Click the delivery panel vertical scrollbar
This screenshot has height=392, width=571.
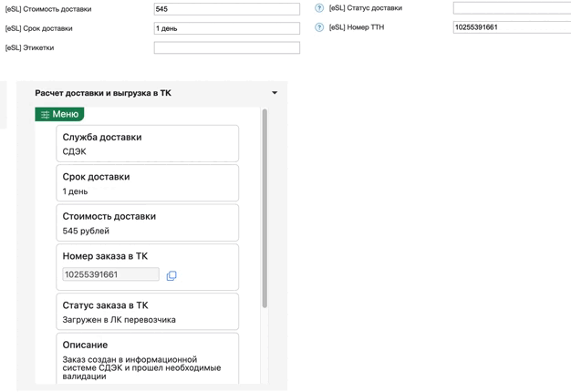[265, 209]
